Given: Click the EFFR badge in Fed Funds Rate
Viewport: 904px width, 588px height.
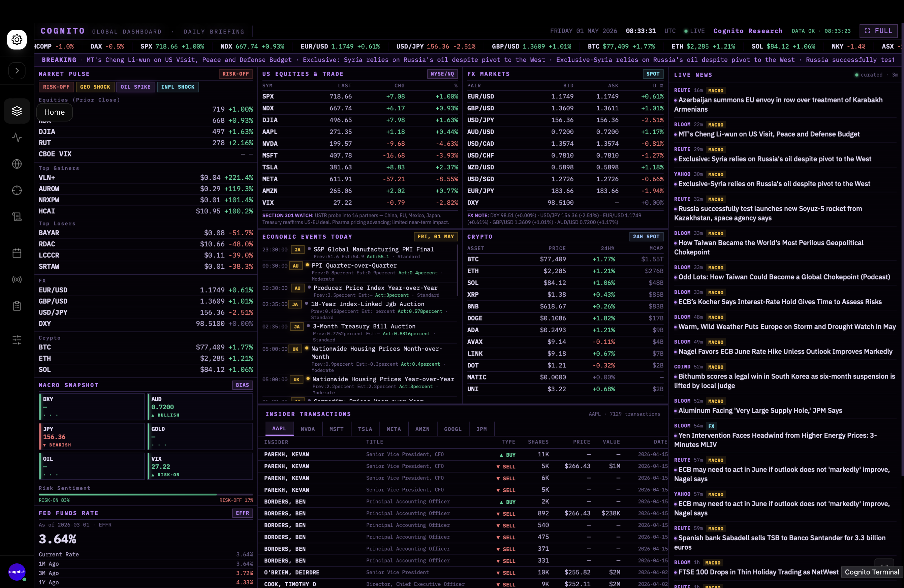Looking at the screenshot, I should (242, 513).
